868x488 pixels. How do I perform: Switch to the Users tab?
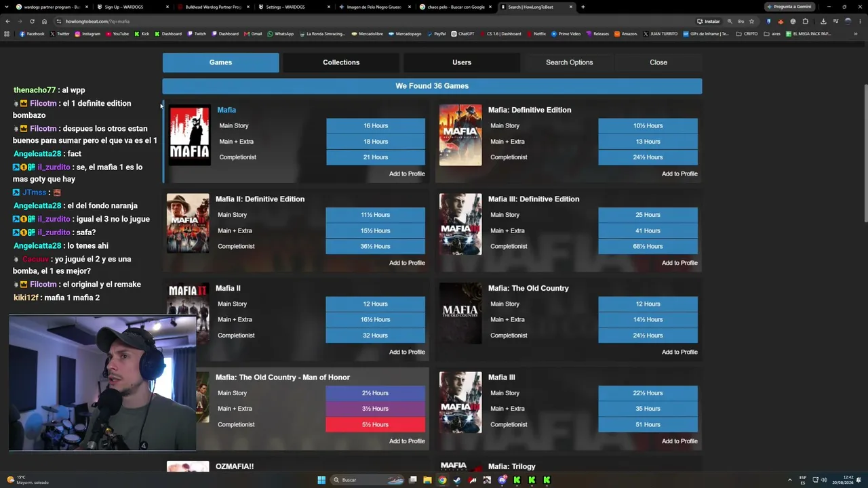coord(462,62)
